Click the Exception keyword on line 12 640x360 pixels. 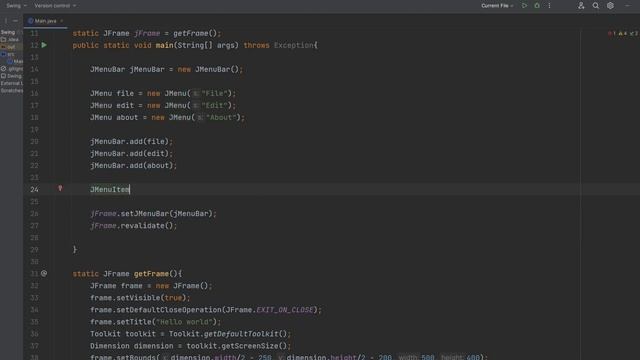[x=293, y=45]
